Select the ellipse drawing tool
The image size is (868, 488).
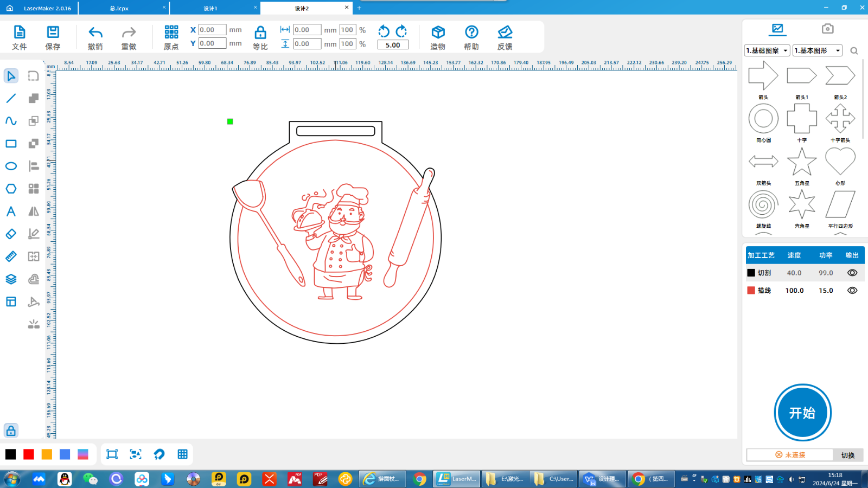pyautogui.click(x=11, y=166)
